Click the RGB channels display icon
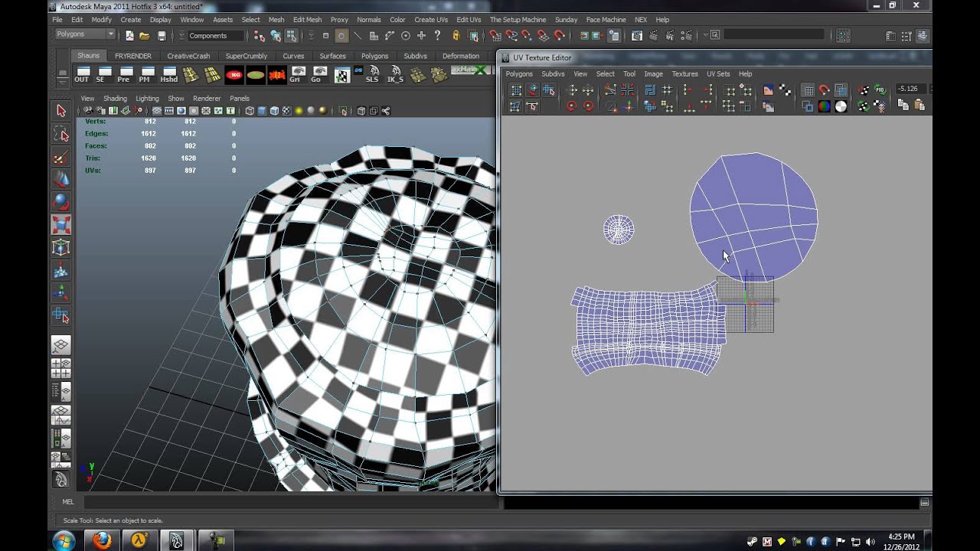The image size is (980, 551). [824, 107]
